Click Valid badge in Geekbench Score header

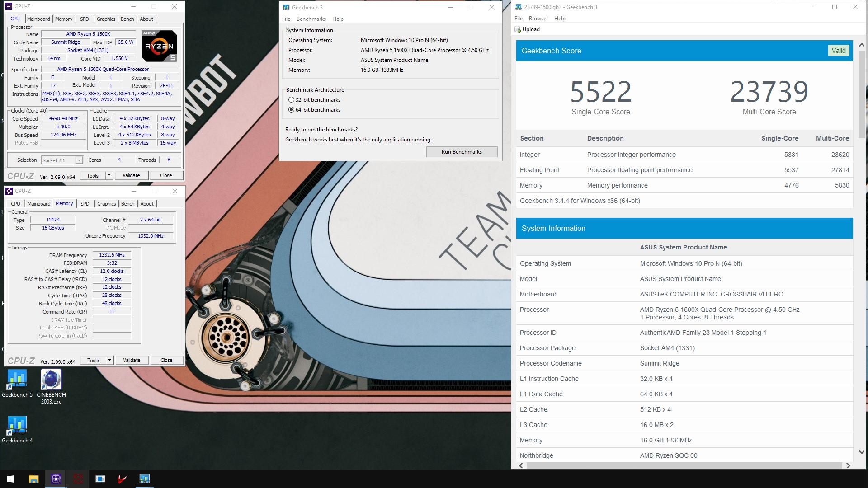tap(839, 51)
